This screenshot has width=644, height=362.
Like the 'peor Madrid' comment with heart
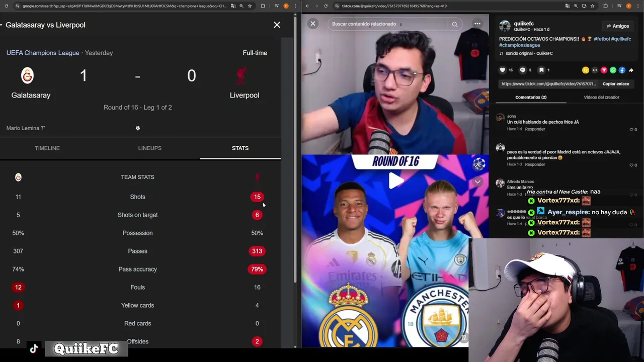(x=631, y=165)
